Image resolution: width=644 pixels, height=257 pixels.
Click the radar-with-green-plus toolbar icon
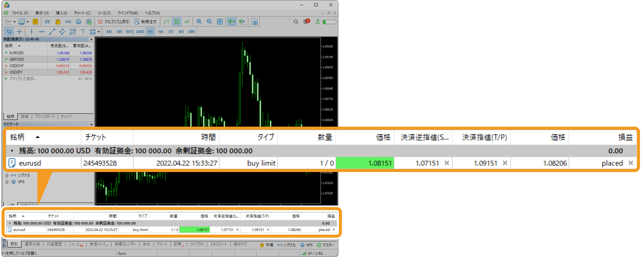coord(89,22)
